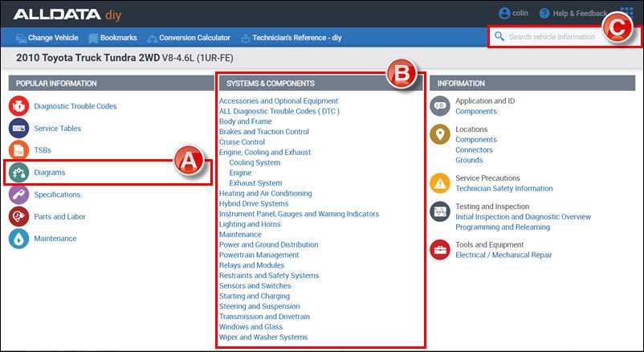Open the Cooling System sub-item
Screen dimensions: 644x352
pyautogui.click(x=255, y=162)
